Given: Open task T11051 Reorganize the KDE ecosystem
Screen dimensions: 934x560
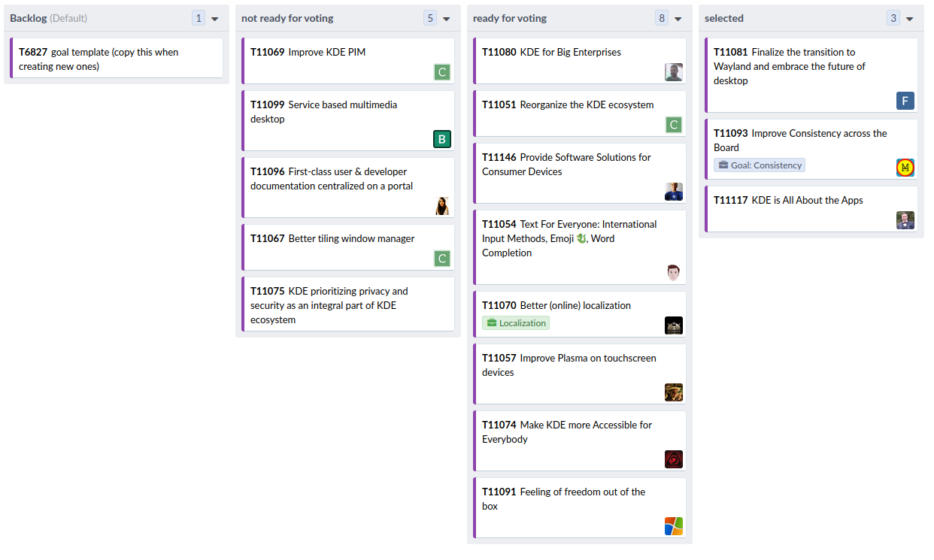Looking at the screenshot, I should 568,104.
